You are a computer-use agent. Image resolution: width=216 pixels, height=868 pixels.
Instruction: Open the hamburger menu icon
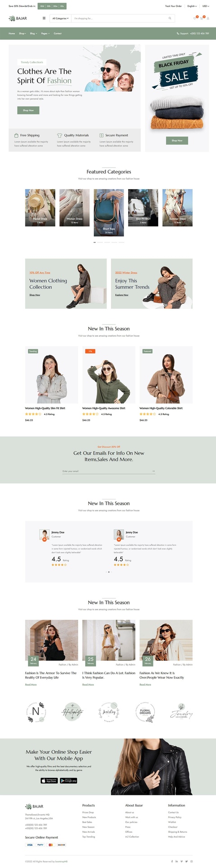coord(44,19)
